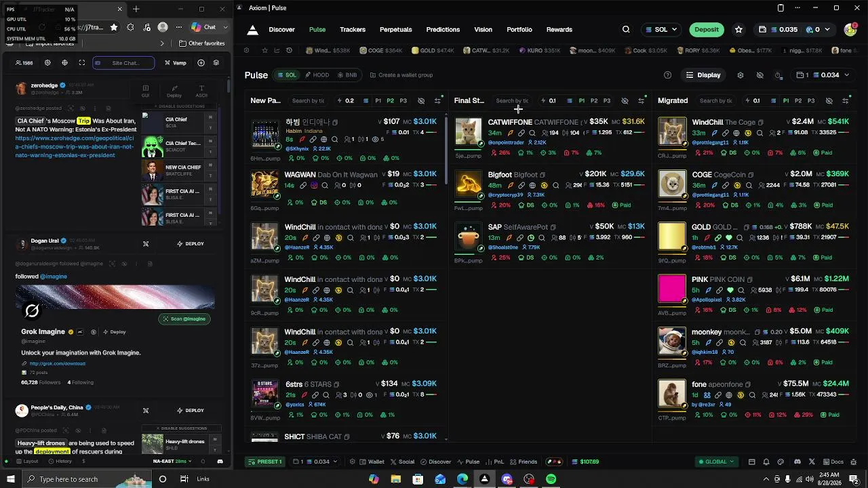This screenshot has height=488, width=868.
Task: Open the browser more options menu
Action: [x=179, y=27]
